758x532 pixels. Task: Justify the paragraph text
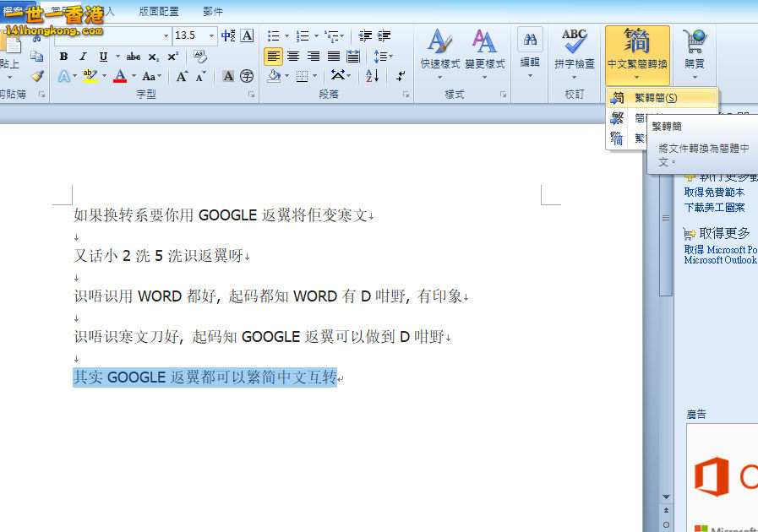click(x=334, y=57)
